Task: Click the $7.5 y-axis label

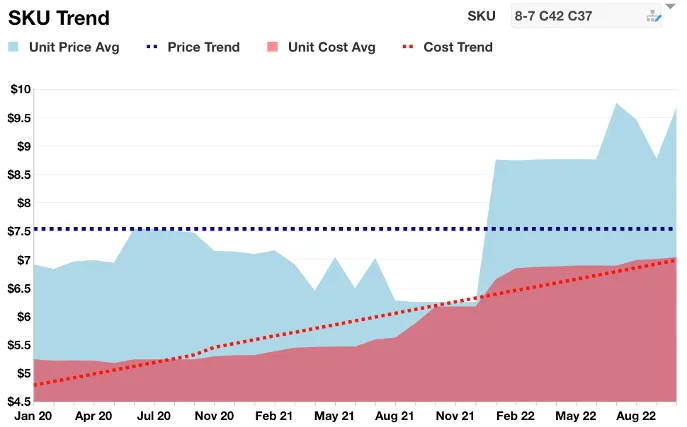Action: click(x=19, y=231)
